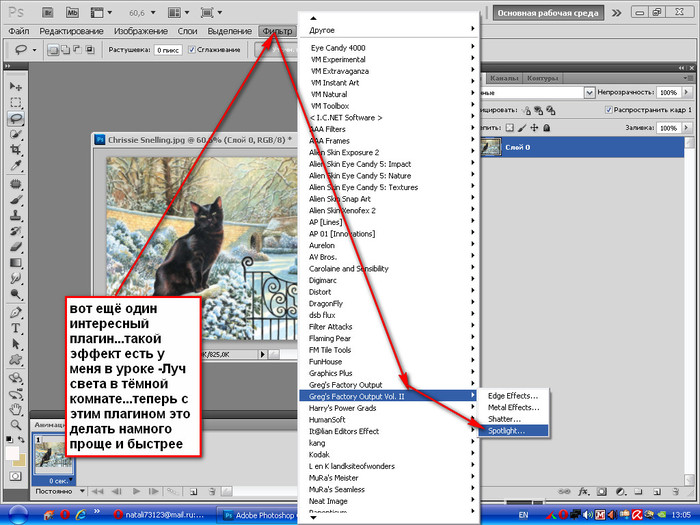Click the Adobe Photoshop taskbar button
The image size is (700, 525).
pos(259,515)
